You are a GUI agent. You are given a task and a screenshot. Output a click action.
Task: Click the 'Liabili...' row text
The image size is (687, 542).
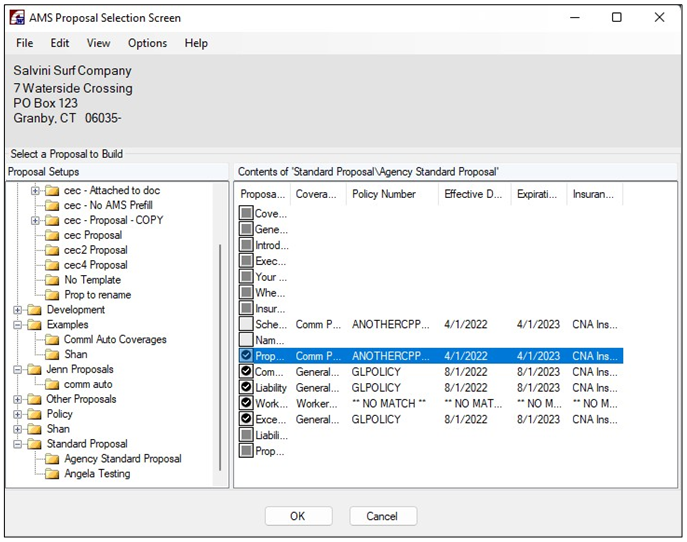click(272, 435)
